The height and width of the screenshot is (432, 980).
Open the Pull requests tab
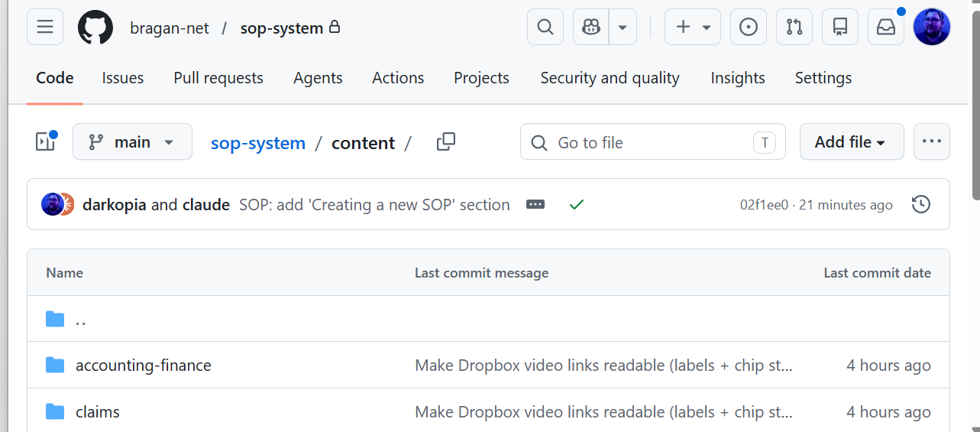(x=218, y=78)
